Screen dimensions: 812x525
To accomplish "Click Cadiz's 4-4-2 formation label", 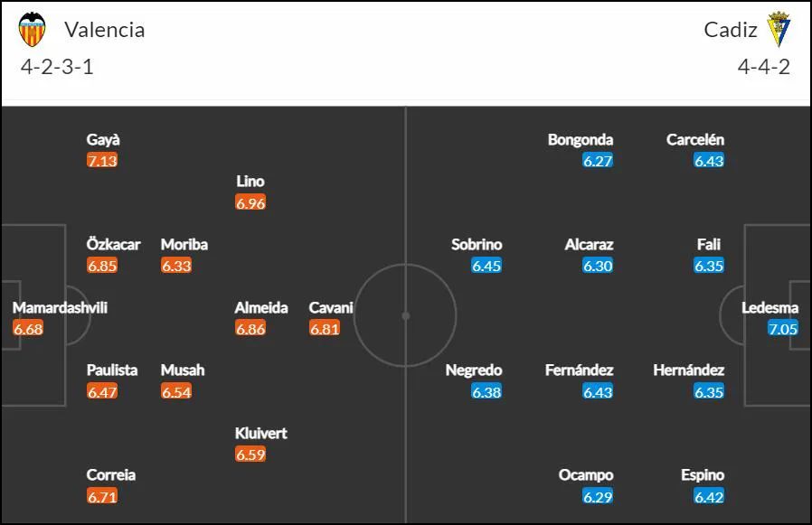I will (x=764, y=67).
